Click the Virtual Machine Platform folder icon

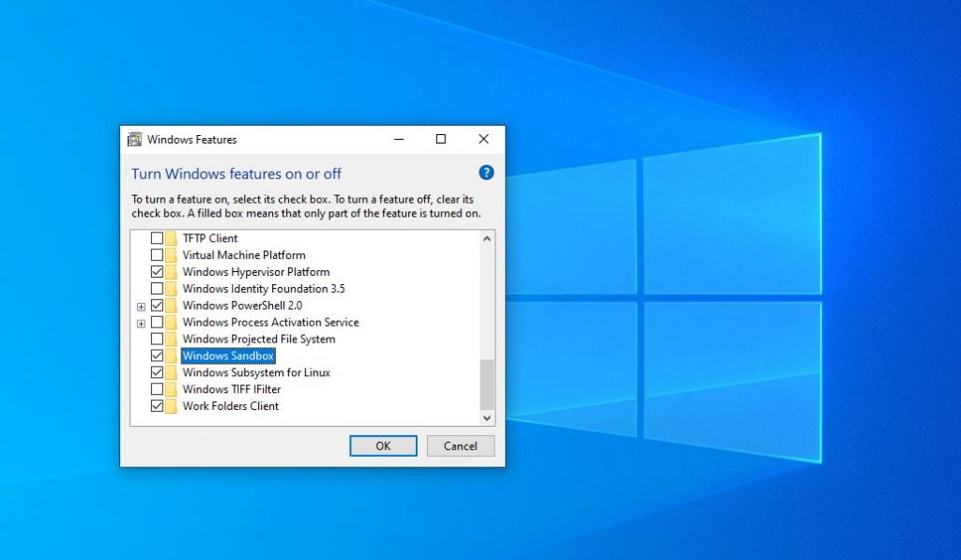pyautogui.click(x=171, y=255)
